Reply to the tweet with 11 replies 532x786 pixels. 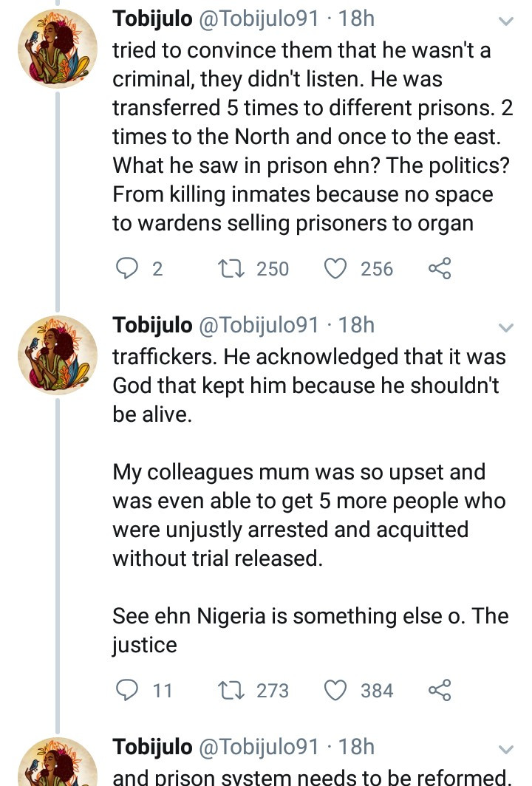click(129, 690)
